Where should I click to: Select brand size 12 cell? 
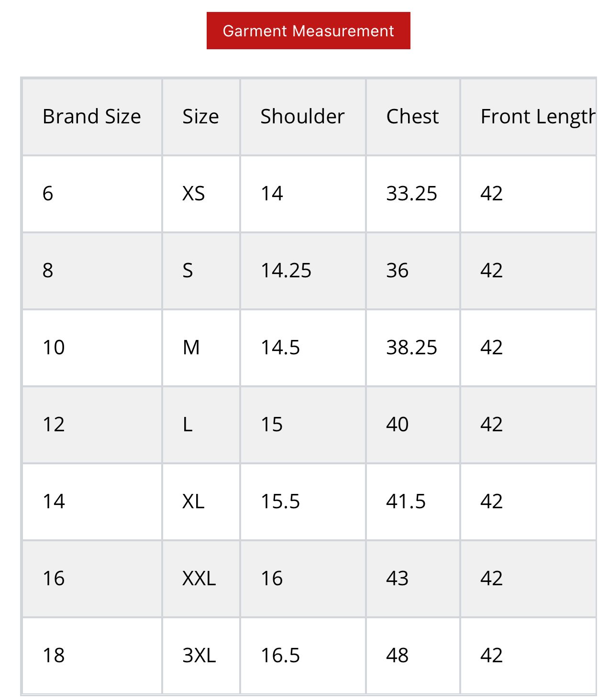[54, 425]
